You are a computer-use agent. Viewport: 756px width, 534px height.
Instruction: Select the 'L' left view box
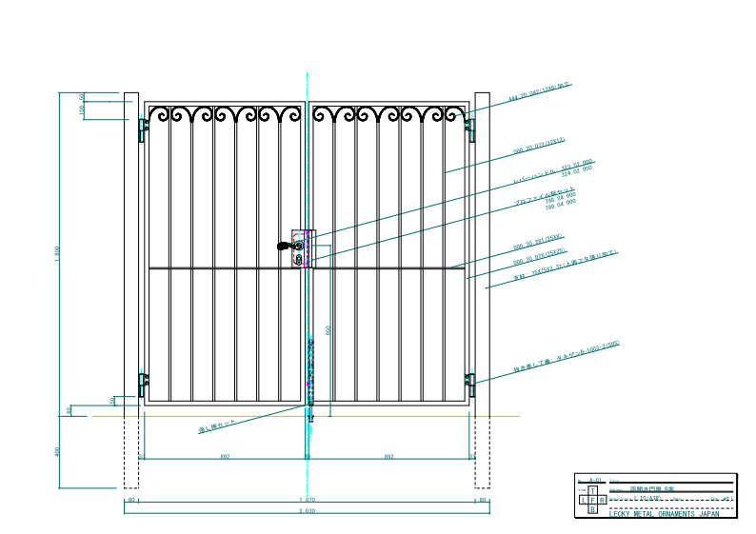click(582, 500)
